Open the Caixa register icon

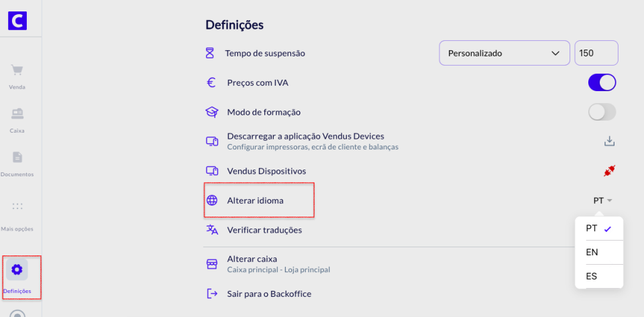(17, 113)
